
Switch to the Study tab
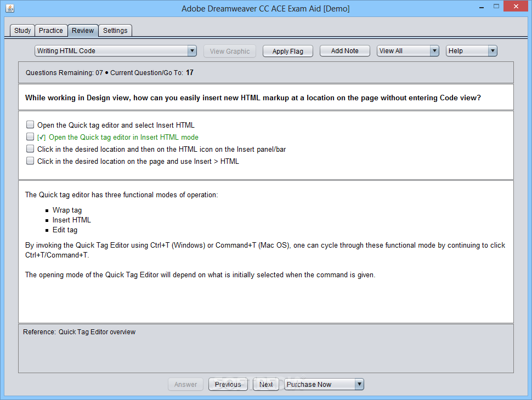[22, 31]
